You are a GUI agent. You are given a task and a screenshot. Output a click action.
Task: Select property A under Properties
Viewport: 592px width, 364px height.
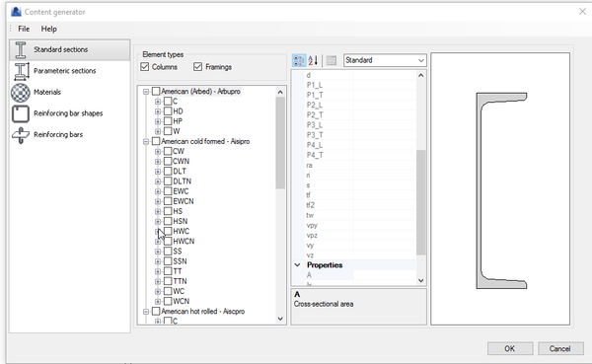360,275
